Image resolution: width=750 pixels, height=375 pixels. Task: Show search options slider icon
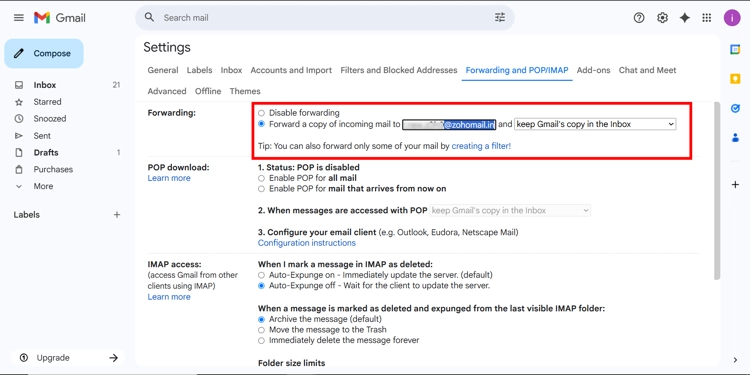(x=500, y=18)
